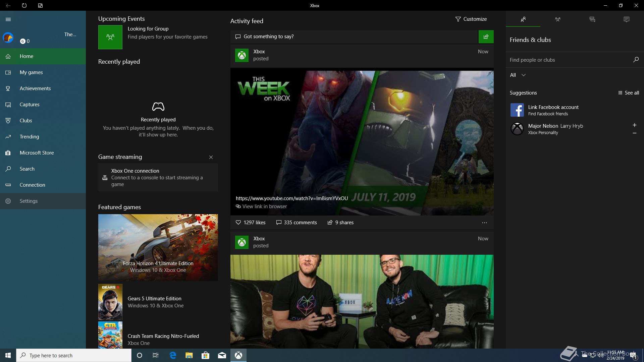The image size is (644, 362).
Task: Click Customize activity feed filter
Action: coord(471,19)
